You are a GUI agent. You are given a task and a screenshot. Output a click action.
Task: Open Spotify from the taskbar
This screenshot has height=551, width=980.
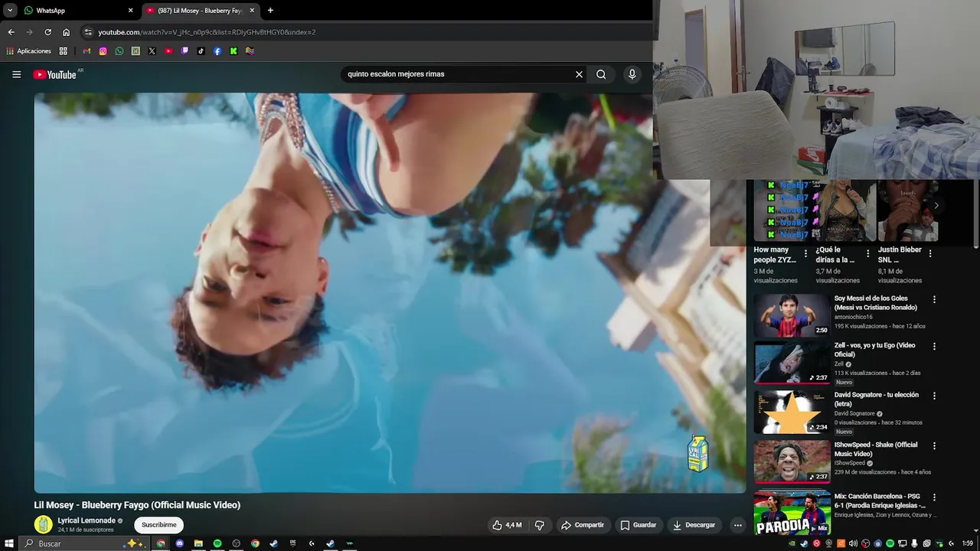coord(217,543)
